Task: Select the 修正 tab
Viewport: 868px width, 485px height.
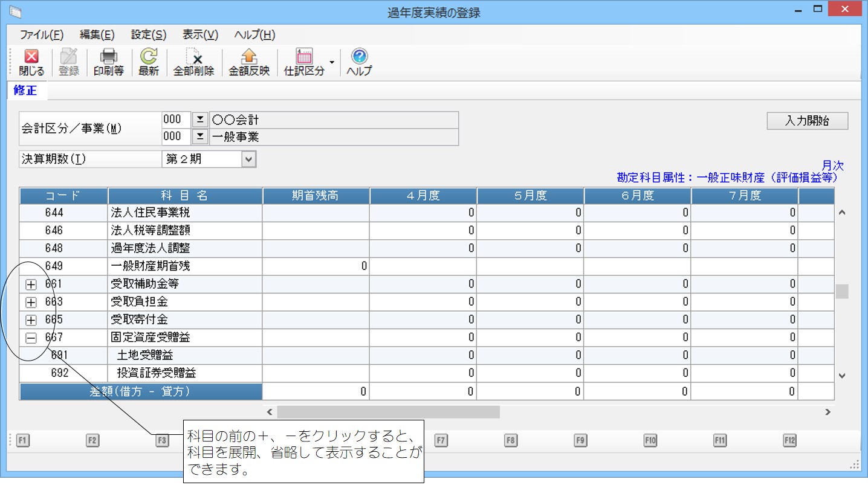Action: point(25,91)
